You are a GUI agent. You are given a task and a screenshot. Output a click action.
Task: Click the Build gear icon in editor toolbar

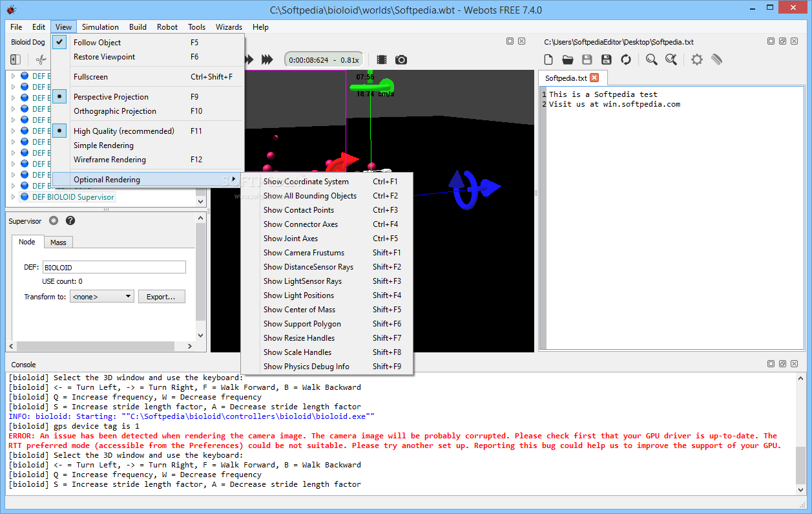click(x=696, y=59)
